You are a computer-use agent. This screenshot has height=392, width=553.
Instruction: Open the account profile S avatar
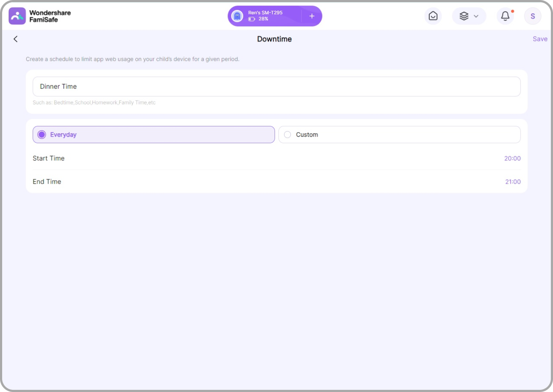[533, 16]
